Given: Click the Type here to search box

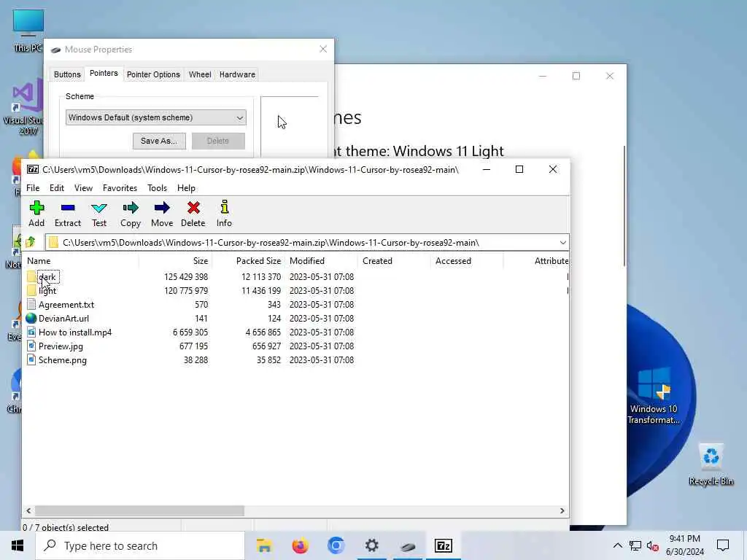Looking at the screenshot, I should coord(141,545).
